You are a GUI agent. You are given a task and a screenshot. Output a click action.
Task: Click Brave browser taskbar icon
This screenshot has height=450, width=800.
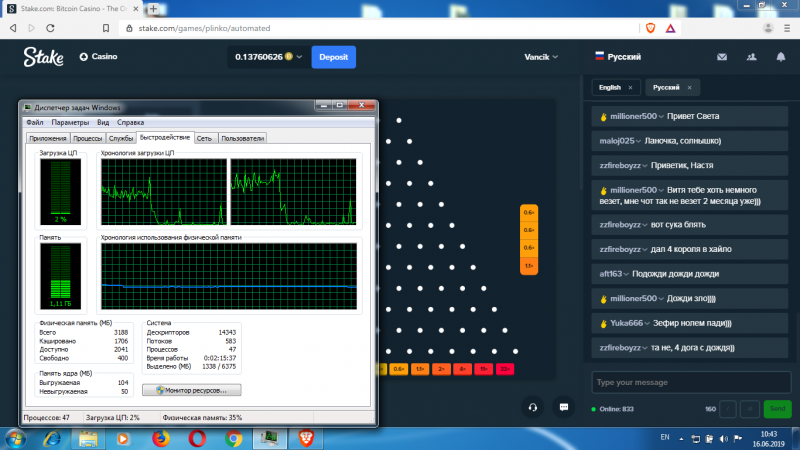306,439
